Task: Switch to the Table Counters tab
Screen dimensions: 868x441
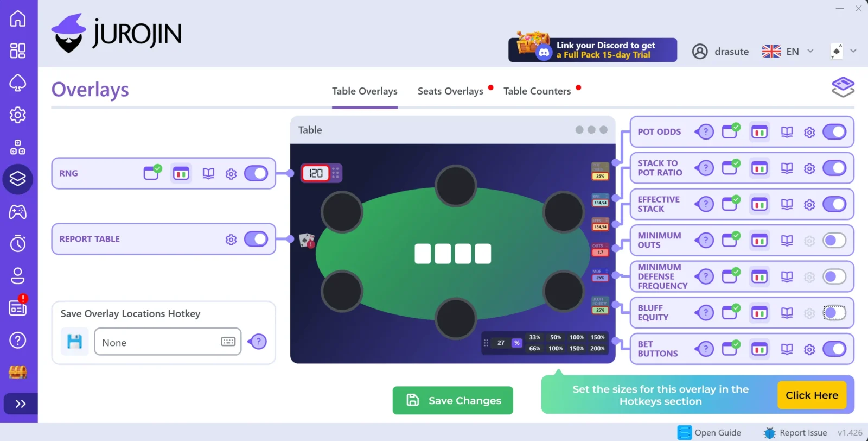Action: coord(537,91)
